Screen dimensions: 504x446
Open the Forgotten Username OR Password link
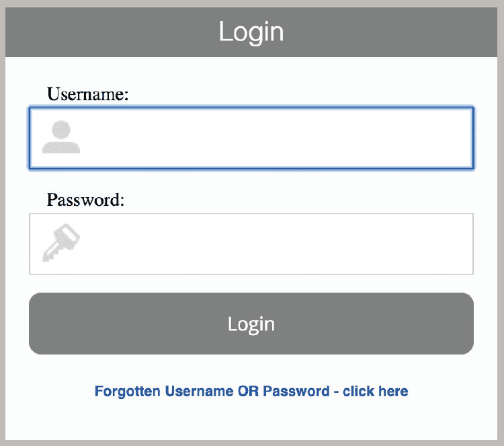tap(251, 391)
